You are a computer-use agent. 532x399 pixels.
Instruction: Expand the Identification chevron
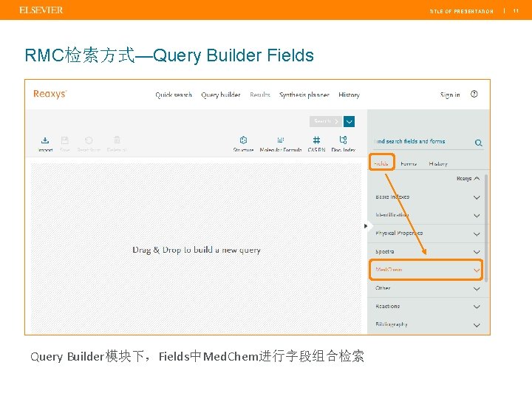(x=477, y=216)
